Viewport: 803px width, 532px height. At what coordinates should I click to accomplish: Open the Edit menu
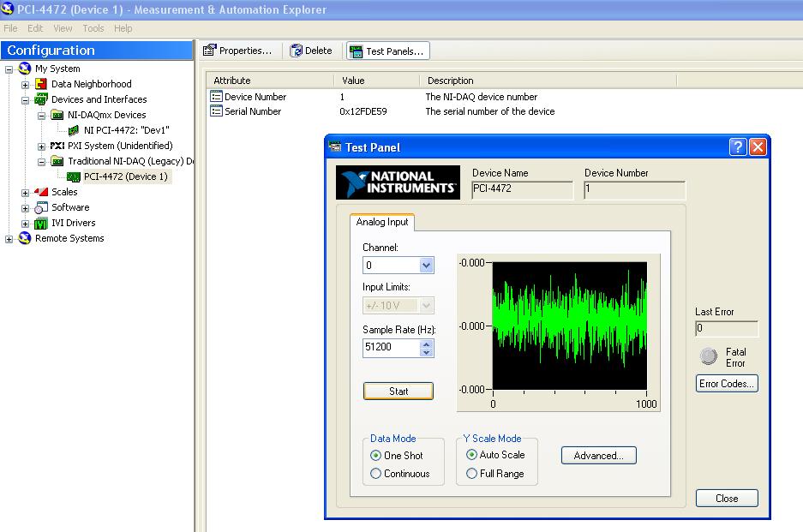point(35,28)
